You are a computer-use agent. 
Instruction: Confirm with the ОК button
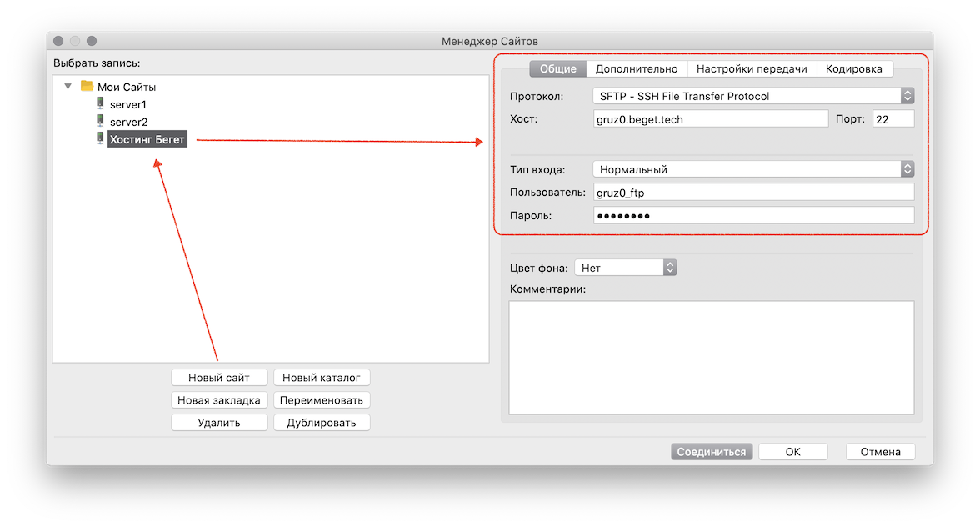tap(793, 451)
